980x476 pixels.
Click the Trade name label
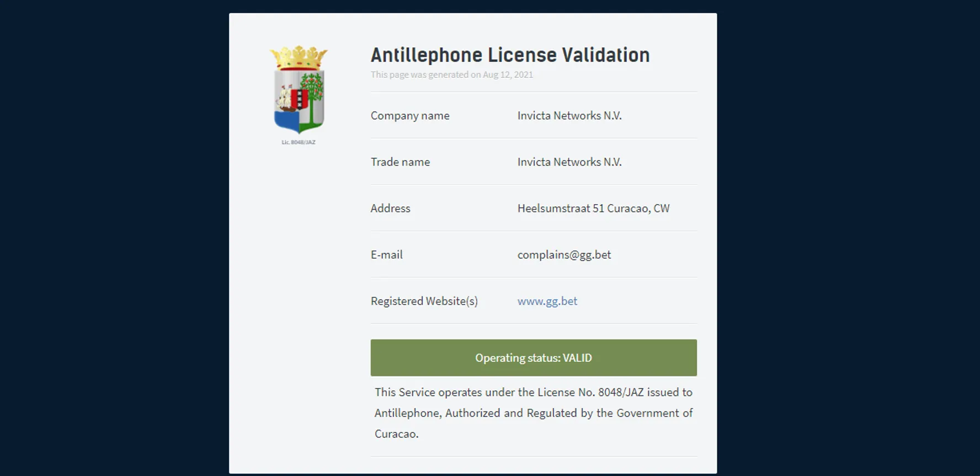click(x=400, y=162)
